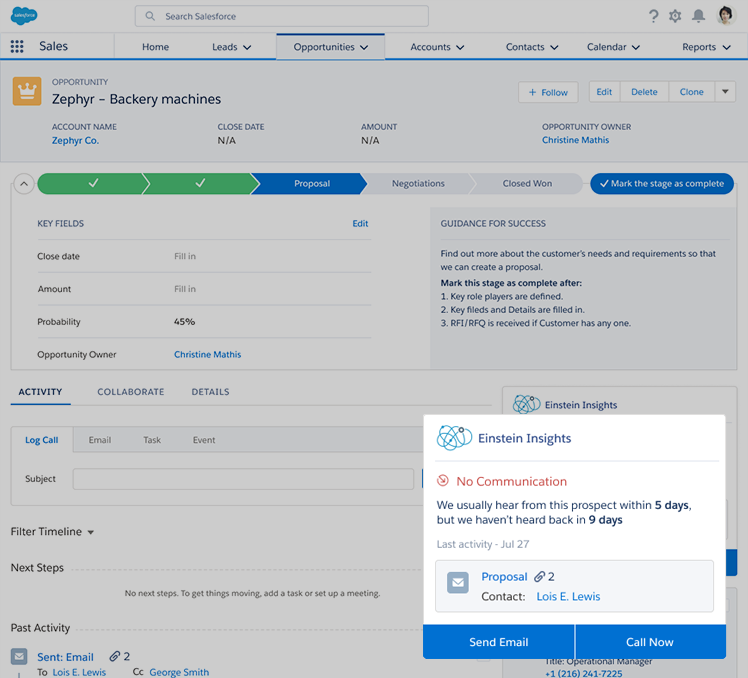Open the user profile avatar
748x678 pixels.
726,16
